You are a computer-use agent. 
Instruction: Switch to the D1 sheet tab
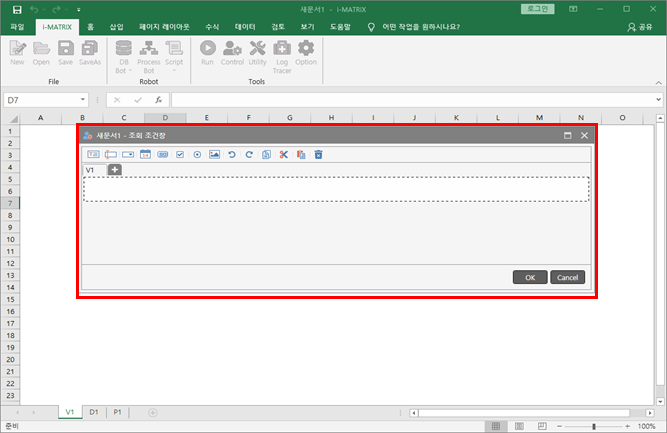coord(94,412)
